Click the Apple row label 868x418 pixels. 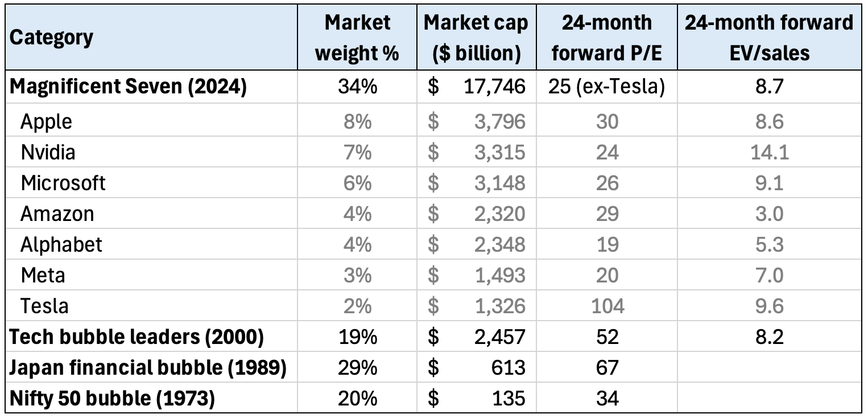[47, 121]
